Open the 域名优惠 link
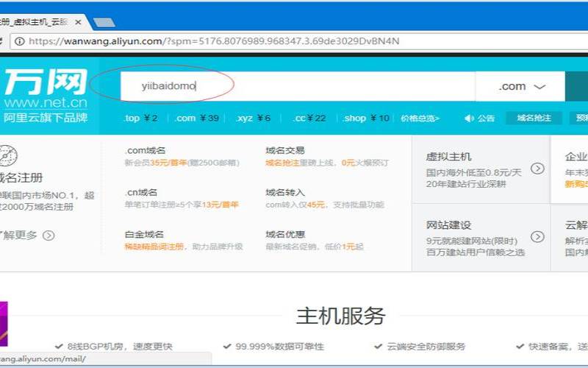The height and width of the screenshot is (368, 588). pyautogui.click(x=285, y=234)
